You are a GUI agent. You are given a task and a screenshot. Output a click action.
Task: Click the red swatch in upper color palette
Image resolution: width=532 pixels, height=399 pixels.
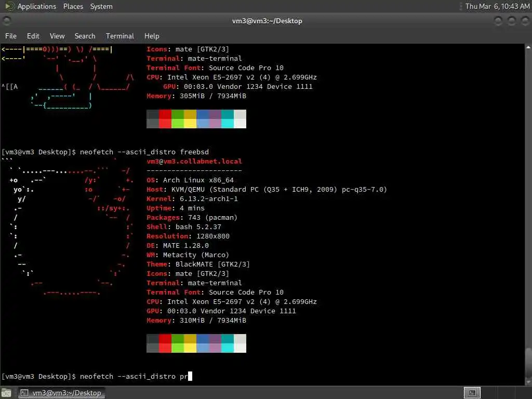coord(165,119)
